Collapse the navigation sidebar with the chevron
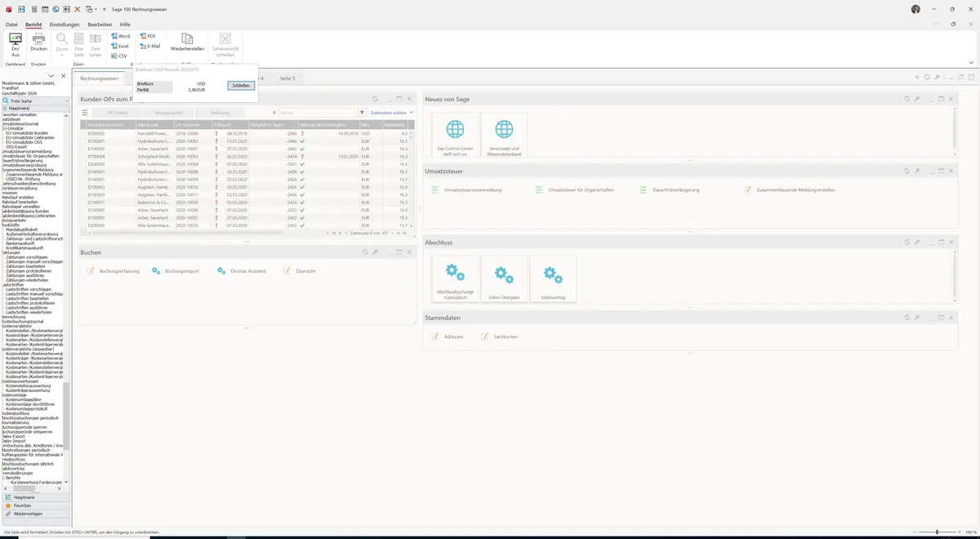This screenshot has width=980, height=539. pos(51,76)
